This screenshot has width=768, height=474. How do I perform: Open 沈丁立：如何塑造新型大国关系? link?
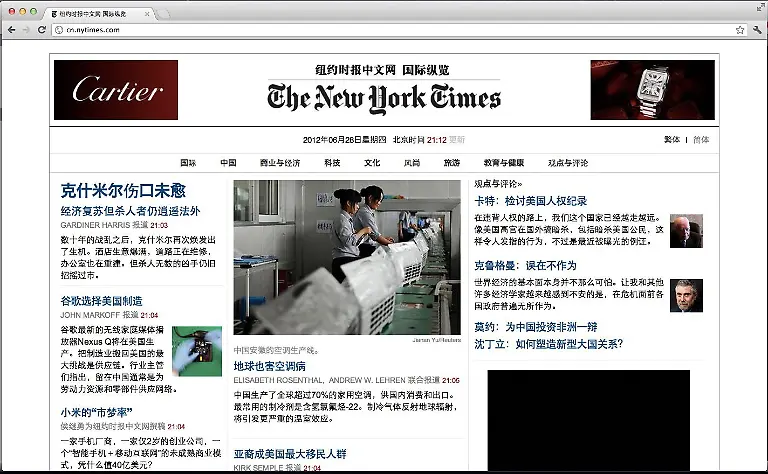[x=549, y=344]
